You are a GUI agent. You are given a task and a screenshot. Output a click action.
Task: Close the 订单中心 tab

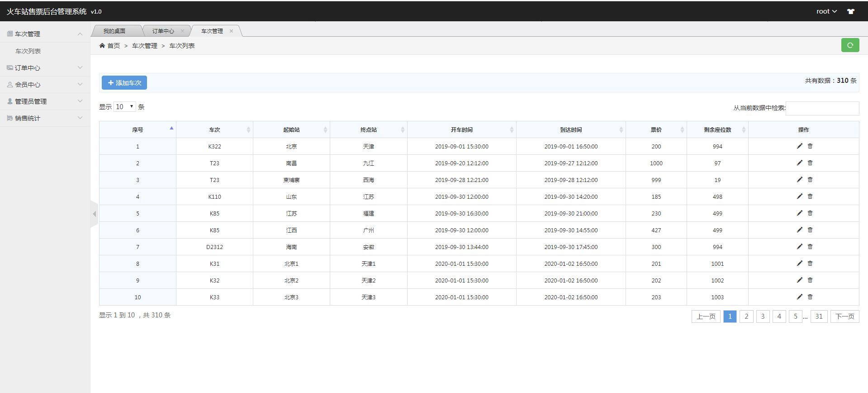[182, 31]
